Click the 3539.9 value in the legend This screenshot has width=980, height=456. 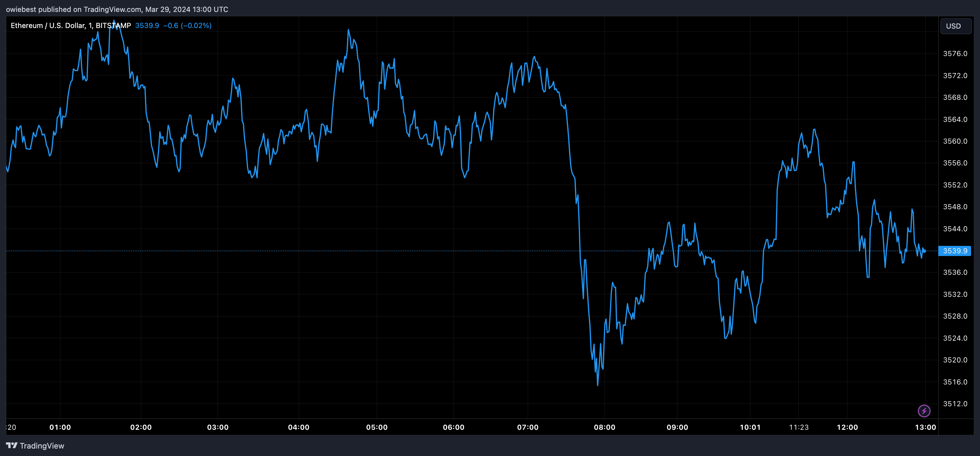(x=147, y=25)
